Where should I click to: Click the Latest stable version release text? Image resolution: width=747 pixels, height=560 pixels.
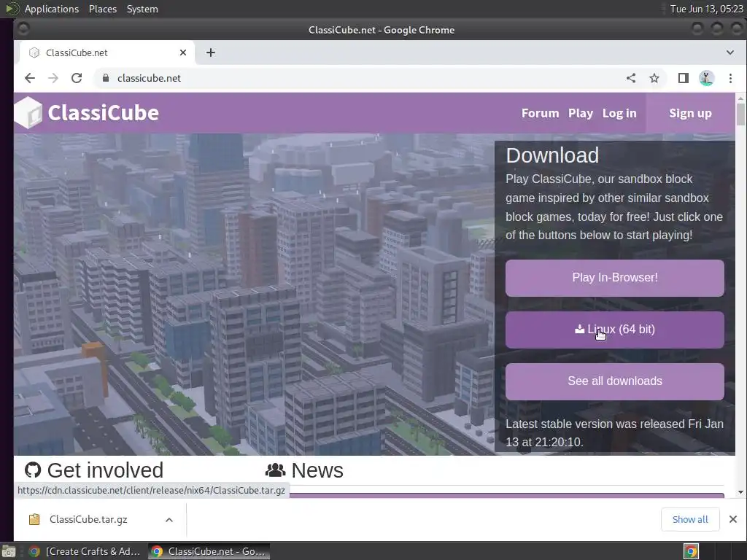point(614,433)
